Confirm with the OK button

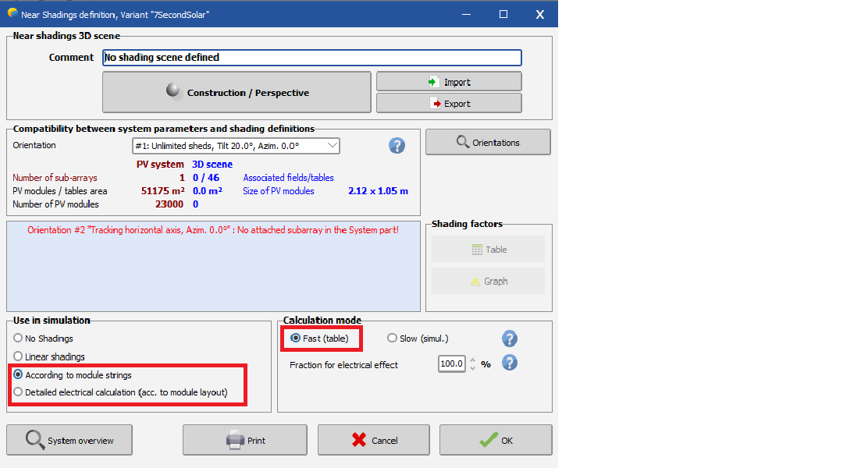point(496,440)
